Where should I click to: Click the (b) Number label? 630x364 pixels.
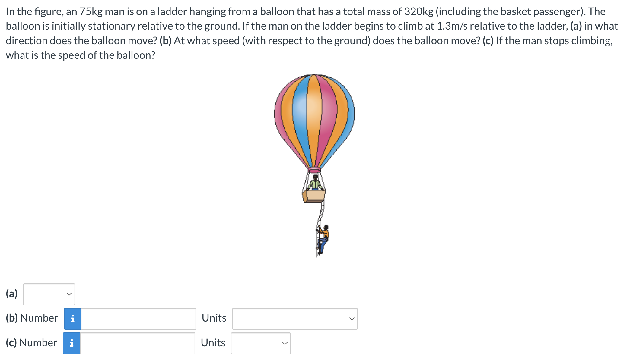pyautogui.click(x=31, y=318)
